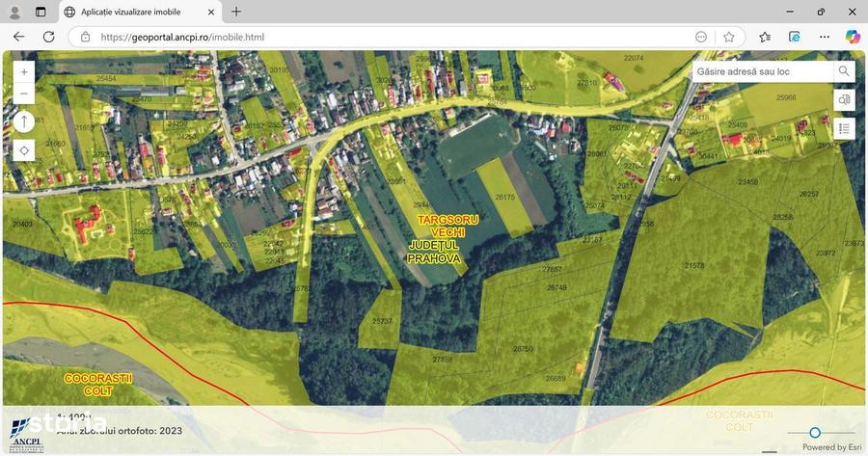Find my location with the locate icon
Screen dimensions: 868x456
tap(24, 150)
